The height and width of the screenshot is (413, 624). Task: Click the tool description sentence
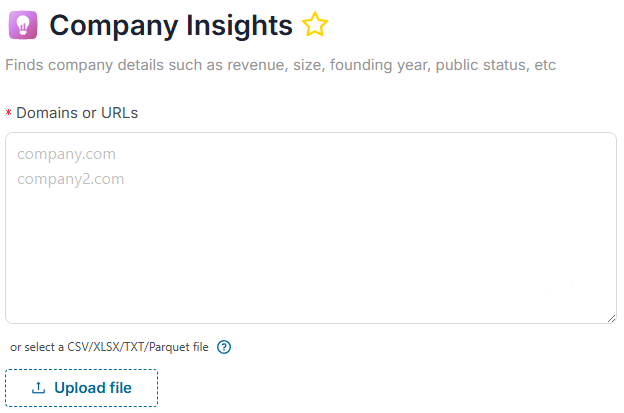[x=280, y=65]
